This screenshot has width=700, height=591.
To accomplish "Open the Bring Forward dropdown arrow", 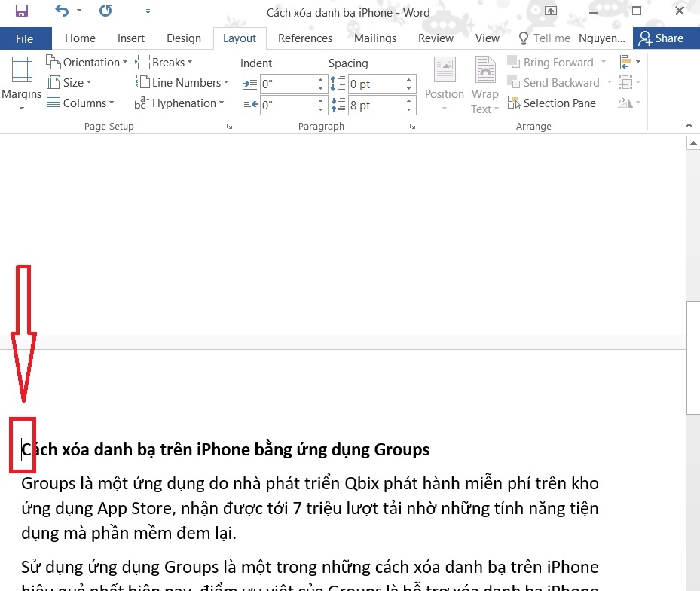I will point(604,62).
